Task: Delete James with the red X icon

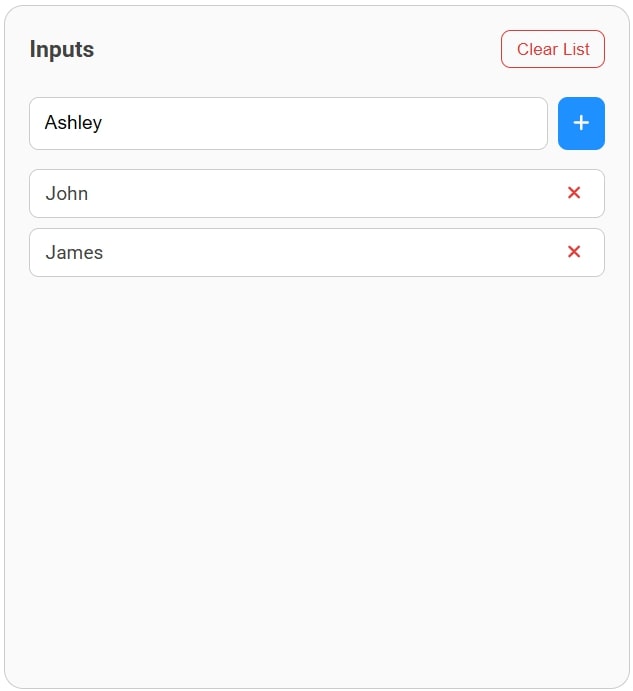Action: click(574, 252)
